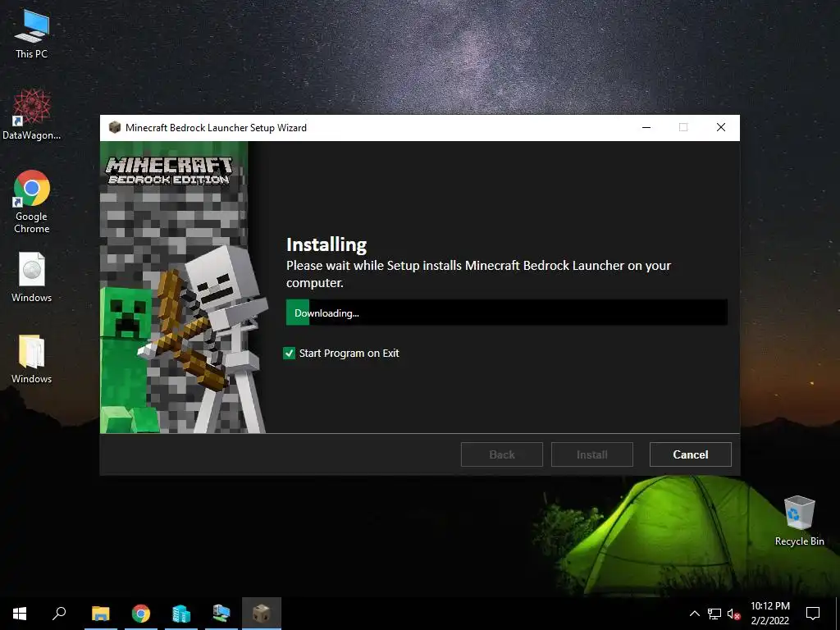Click the Show desktop strip
The height and width of the screenshot is (630, 840).
[838, 614]
